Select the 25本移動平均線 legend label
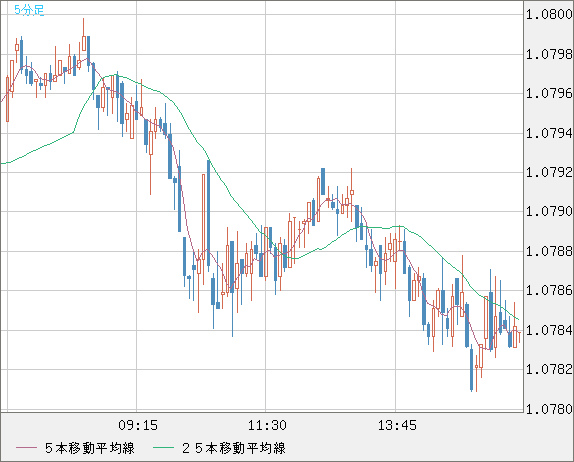This screenshot has height=462, width=574. click(234, 448)
